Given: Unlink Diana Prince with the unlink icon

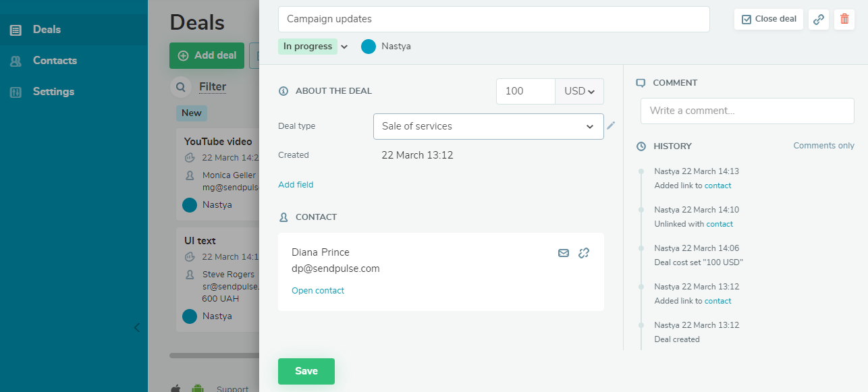Looking at the screenshot, I should pyautogui.click(x=583, y=253).
